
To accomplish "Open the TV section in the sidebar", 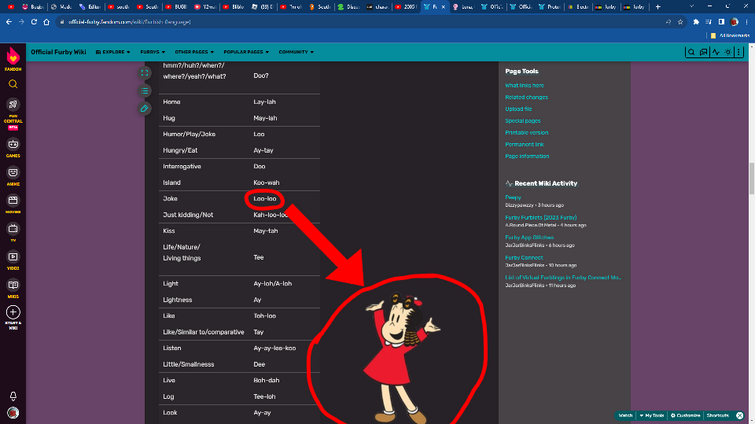I will tap(13, 232).
